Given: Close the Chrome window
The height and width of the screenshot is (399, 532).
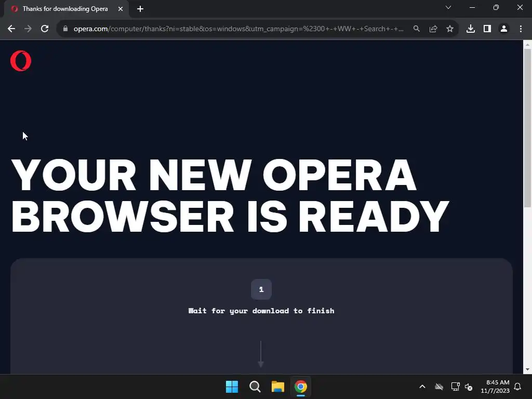Looking at the screenshot, I should coord(520,7).
